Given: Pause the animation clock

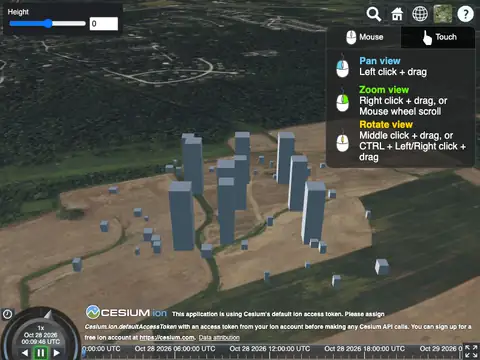Looking at the screenshot, I should 41,353.
